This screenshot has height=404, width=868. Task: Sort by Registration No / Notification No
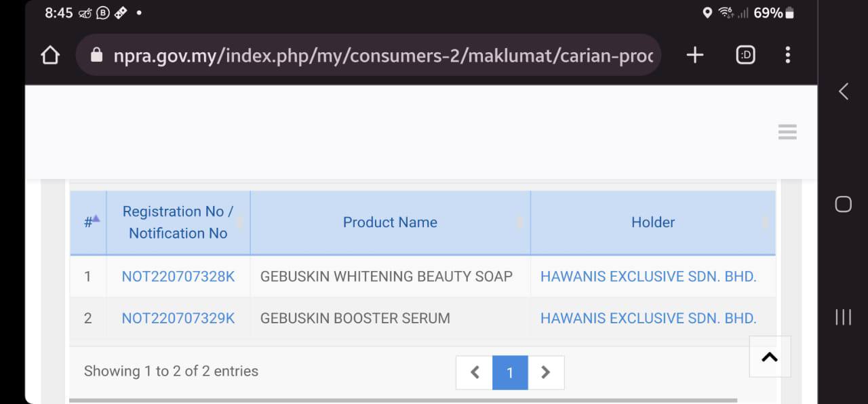pyautogui.click(x=178, y=222)
